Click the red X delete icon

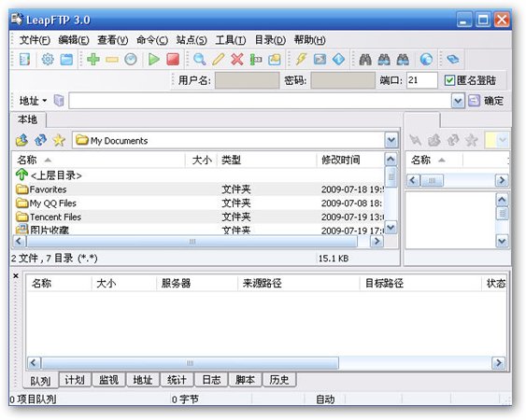point(237,60)
